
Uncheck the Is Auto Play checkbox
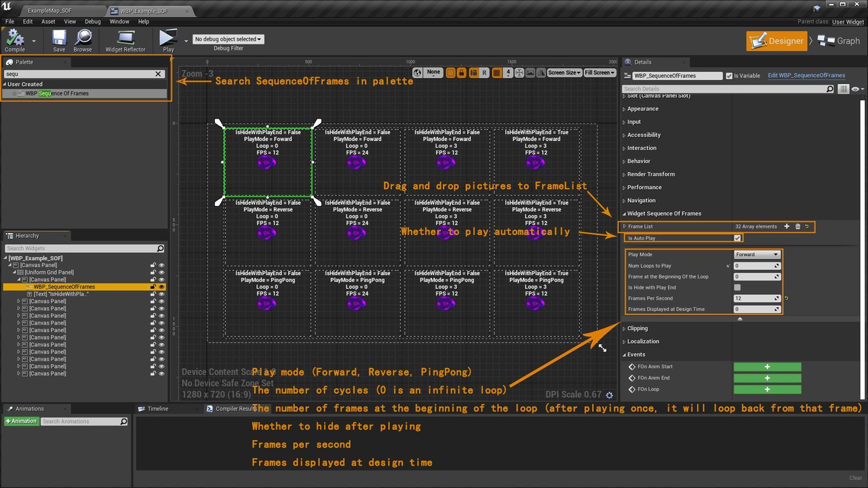coord(737,239)
